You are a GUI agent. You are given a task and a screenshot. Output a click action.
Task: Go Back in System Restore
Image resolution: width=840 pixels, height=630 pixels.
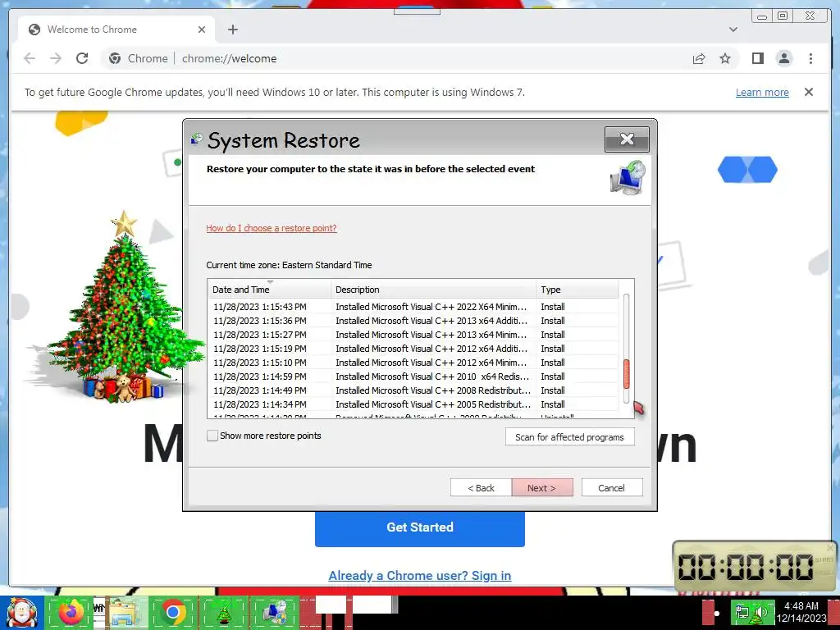[x=481, y=488]
